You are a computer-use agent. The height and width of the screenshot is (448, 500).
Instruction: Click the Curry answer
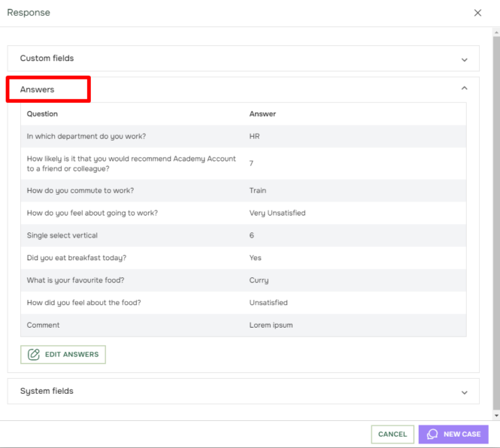point(259,280)
